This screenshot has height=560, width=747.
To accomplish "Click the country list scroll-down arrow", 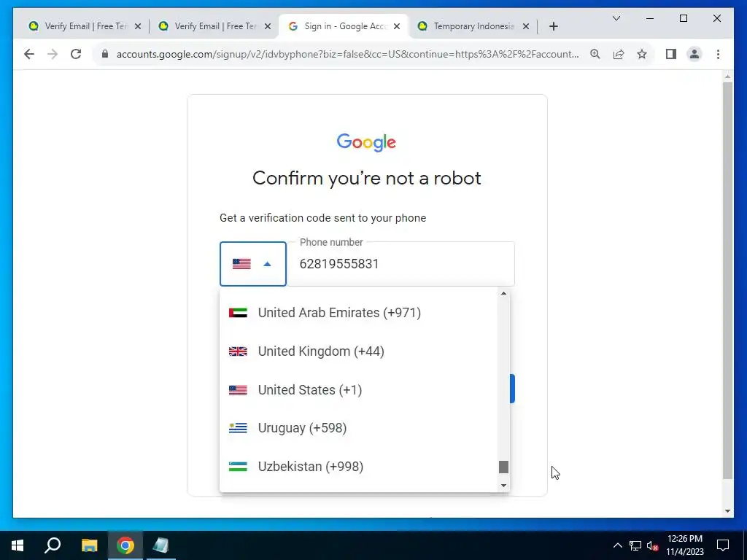I will pyautogui.click(x=503, y=486).
